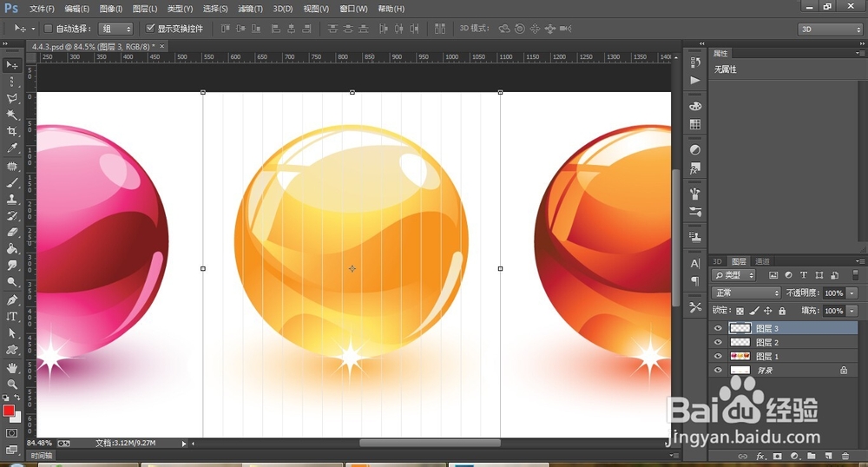Enable the auto-select checkbox
The width and height of the screenshot is (868, 467).
click(48, 29)
